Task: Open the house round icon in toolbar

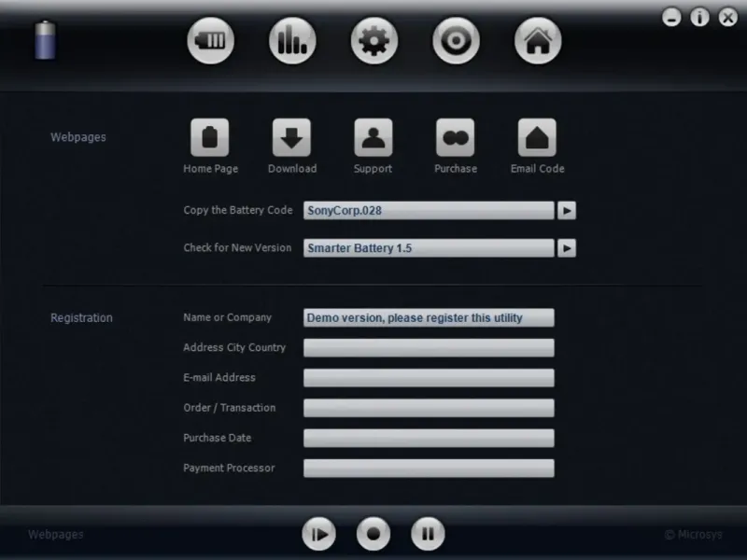Action: coord(538,40)
